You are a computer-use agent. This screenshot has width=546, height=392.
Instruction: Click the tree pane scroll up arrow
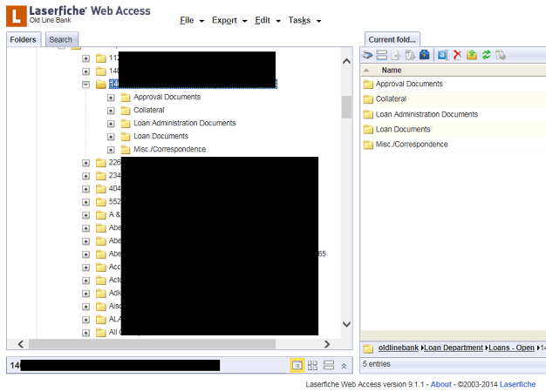(346, 61)
